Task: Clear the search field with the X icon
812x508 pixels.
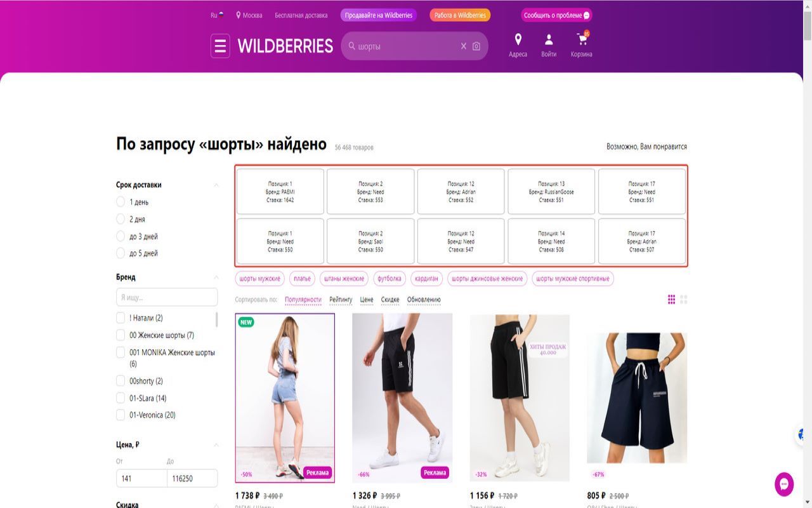Action: coord(464,46)
